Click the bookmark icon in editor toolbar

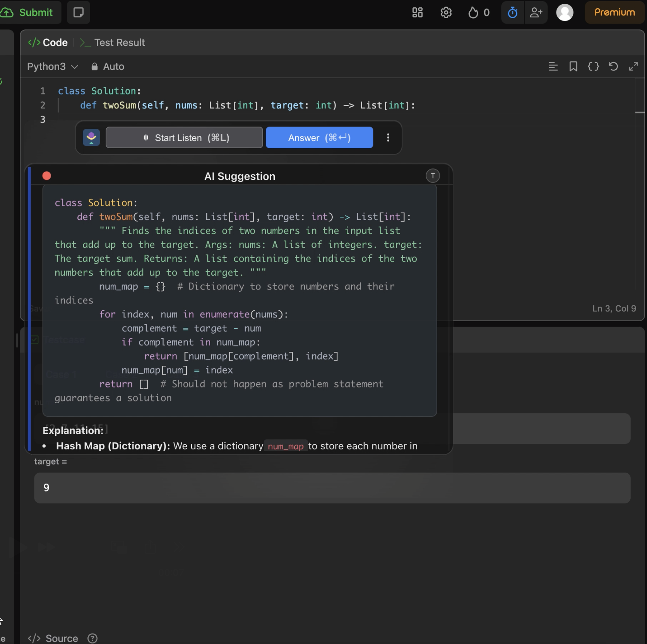point(573,67)
